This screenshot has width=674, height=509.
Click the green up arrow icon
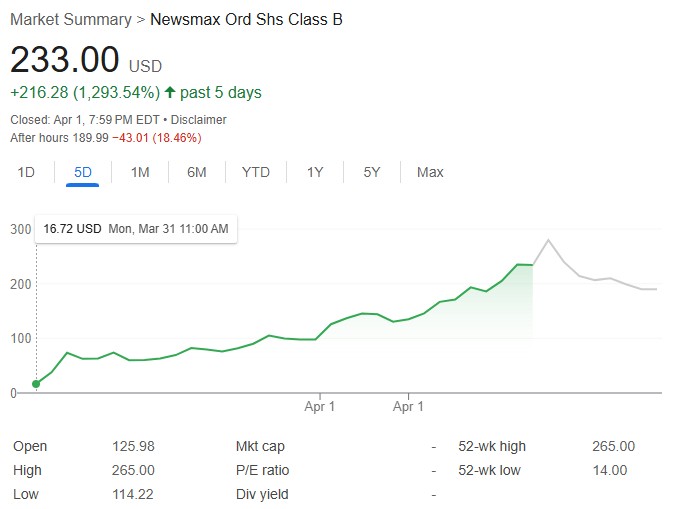170,92
